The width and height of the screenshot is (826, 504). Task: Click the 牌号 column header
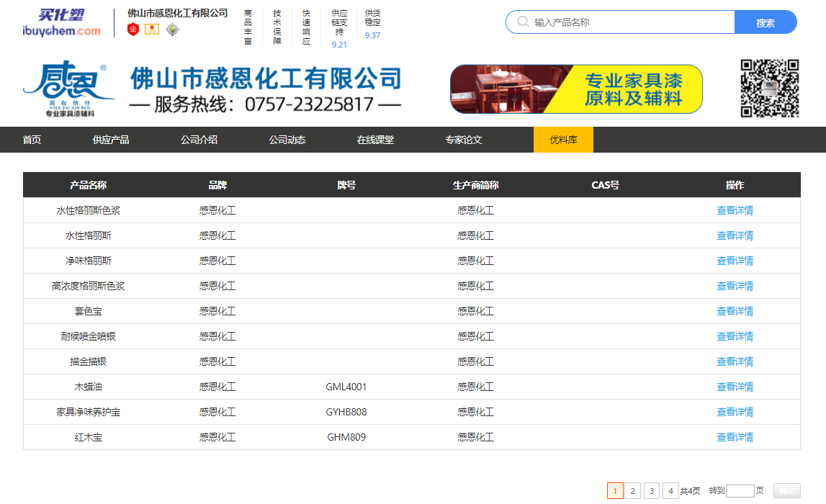346,185
